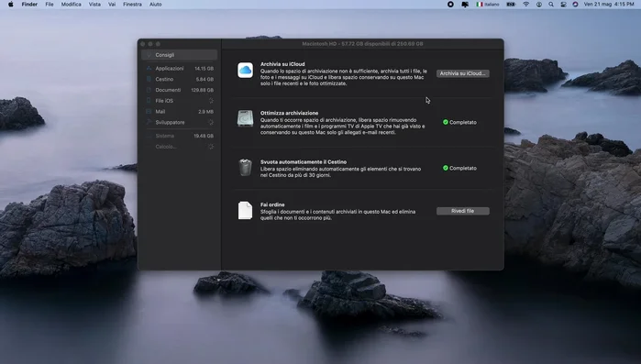Screen dimensions: 641x364
Task: Click the File iOS sidebar icon
Action: coord(149,101)
